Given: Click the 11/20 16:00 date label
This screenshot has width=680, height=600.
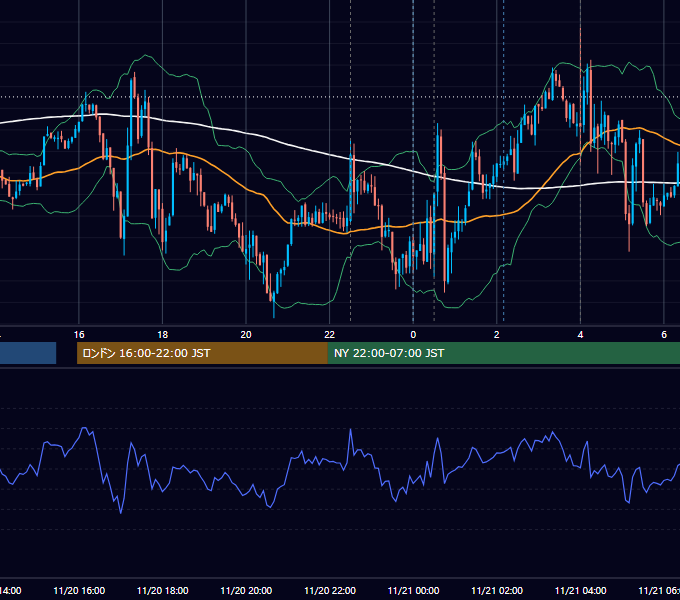Looking at the screenshot, I should [79, 590].
